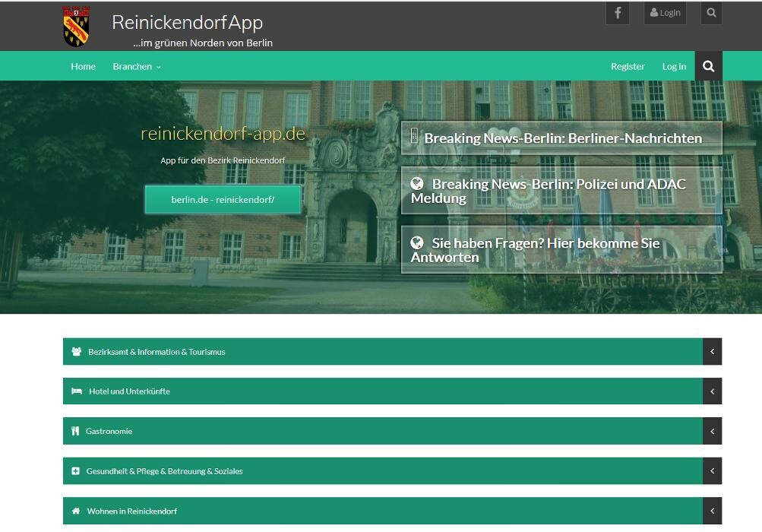
Task: Click the plus icon beside Gesundheit & Pflege
Action: (75, 471)
